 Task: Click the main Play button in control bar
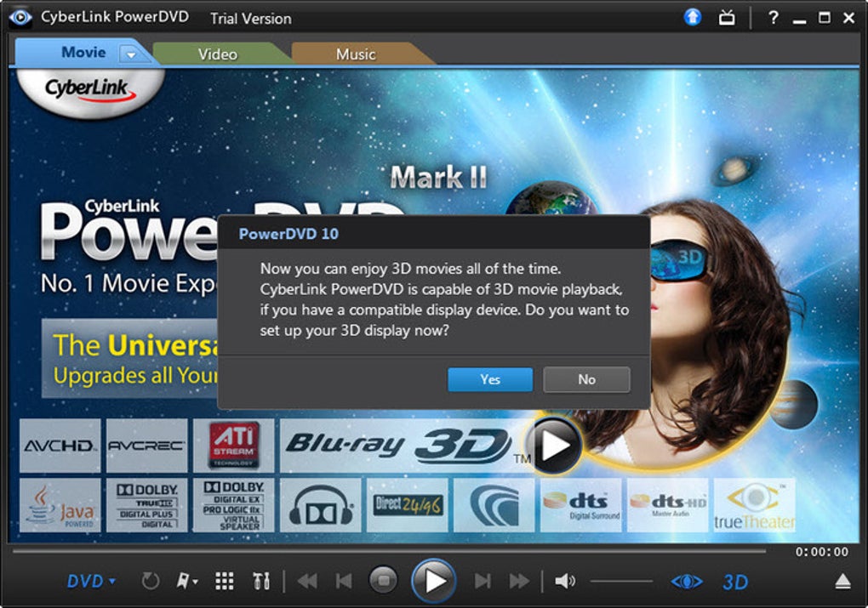pyautogui.click(x=434, y=581)
